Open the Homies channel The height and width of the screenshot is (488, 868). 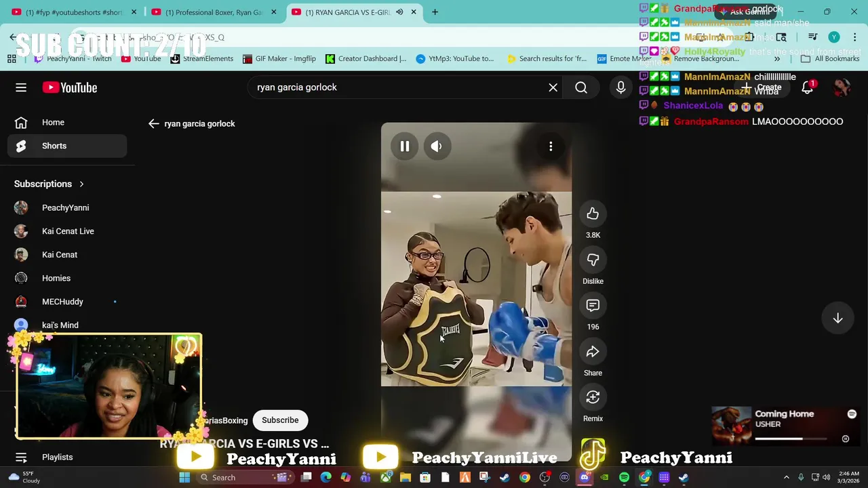pos(67,279)
